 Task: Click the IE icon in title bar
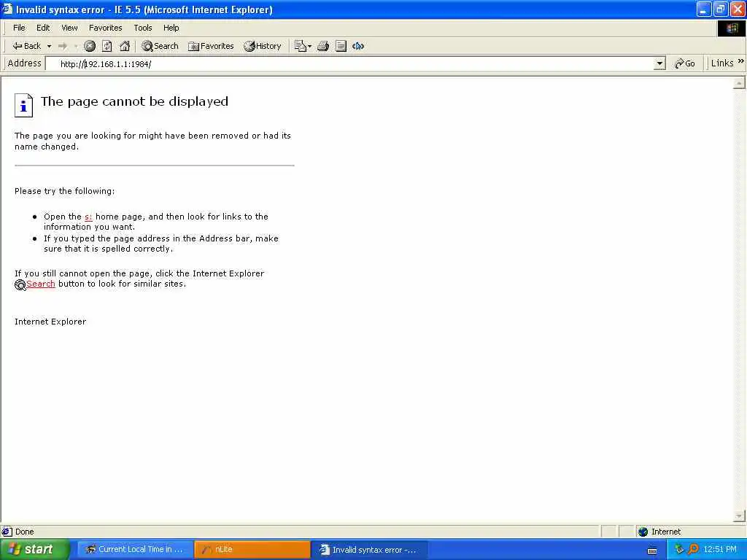coord(7,9)
